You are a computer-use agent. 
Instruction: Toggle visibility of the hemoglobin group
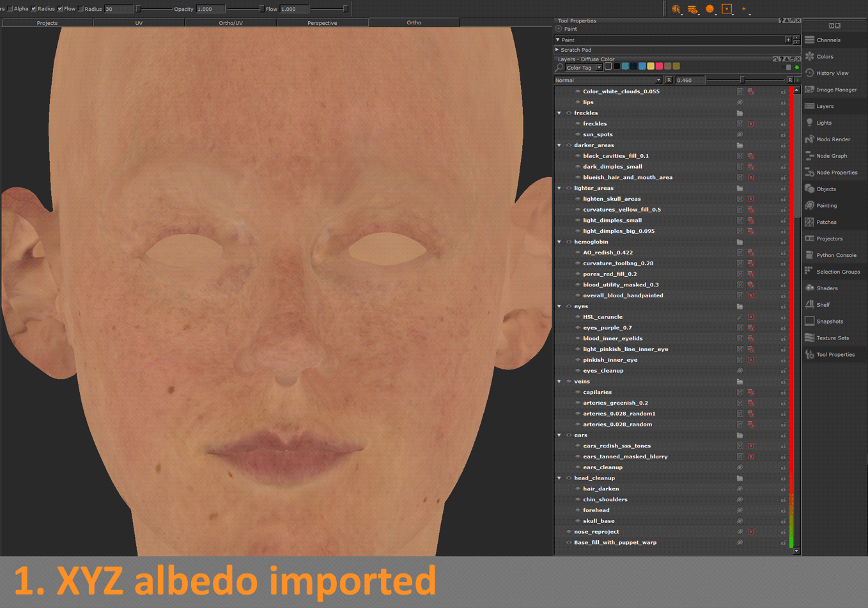pos(569,242)
